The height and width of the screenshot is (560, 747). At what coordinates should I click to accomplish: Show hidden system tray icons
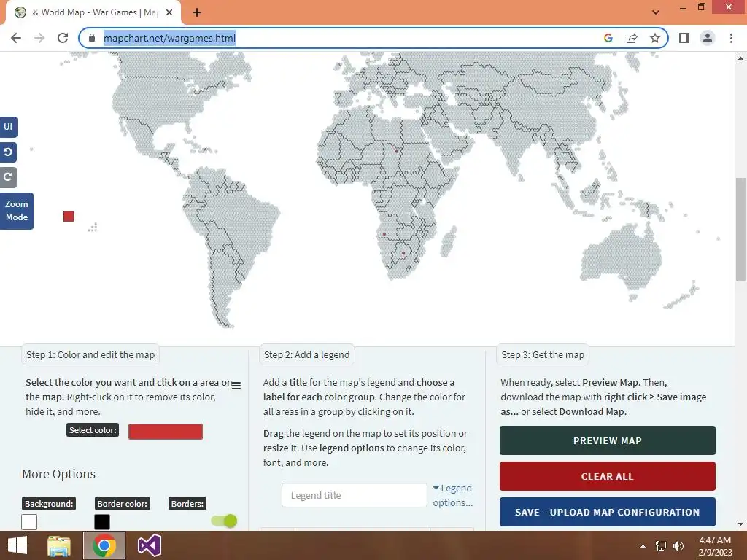point(643,546)
